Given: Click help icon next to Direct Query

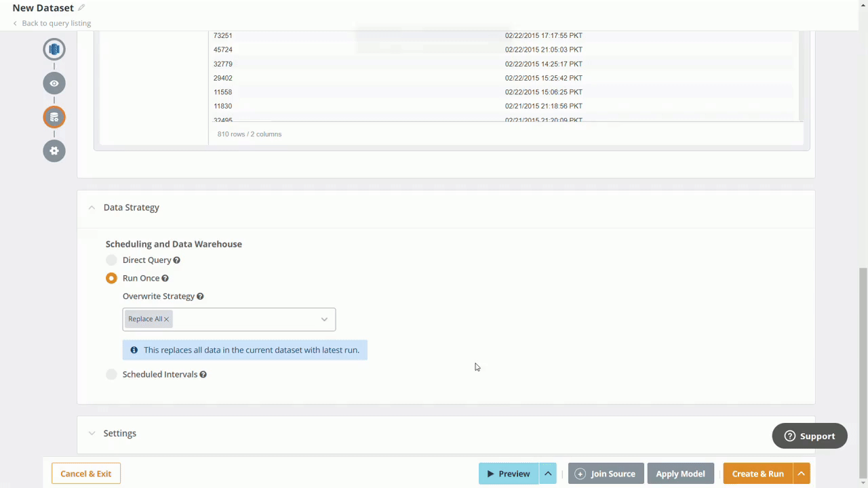Looking at the screenshot, I should tap(176, 260).
